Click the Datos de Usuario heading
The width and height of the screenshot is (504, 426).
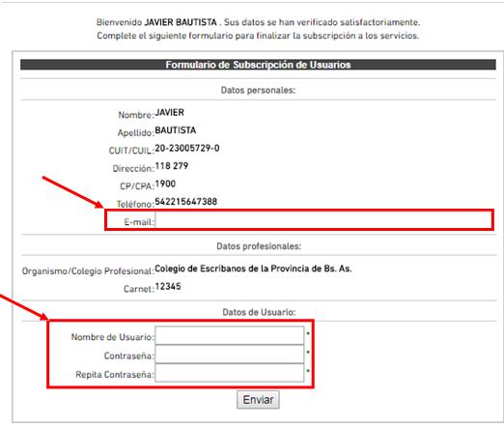pos(259,312)
